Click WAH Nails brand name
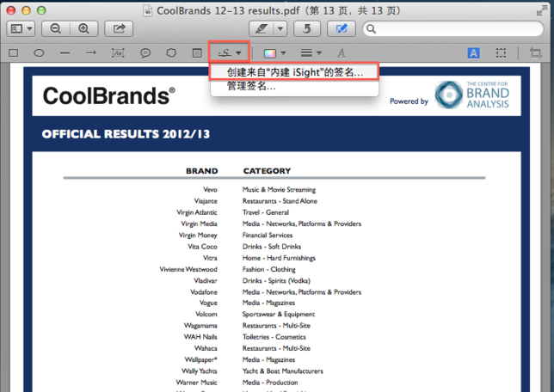This screenshot has width=554, height=392. (x=200, y=337)
